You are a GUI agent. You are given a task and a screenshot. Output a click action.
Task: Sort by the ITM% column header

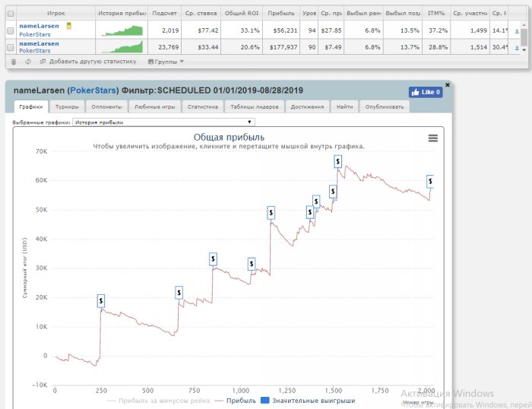(x=436, y=13)
